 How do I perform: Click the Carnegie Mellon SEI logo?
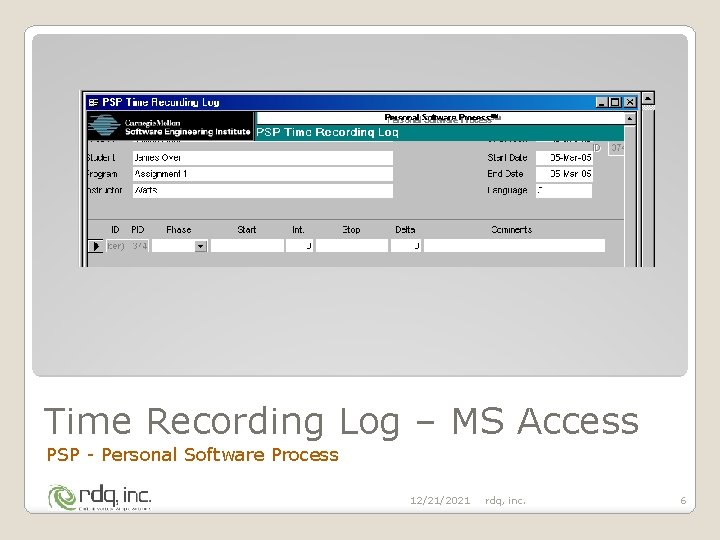tap(170, 126)
